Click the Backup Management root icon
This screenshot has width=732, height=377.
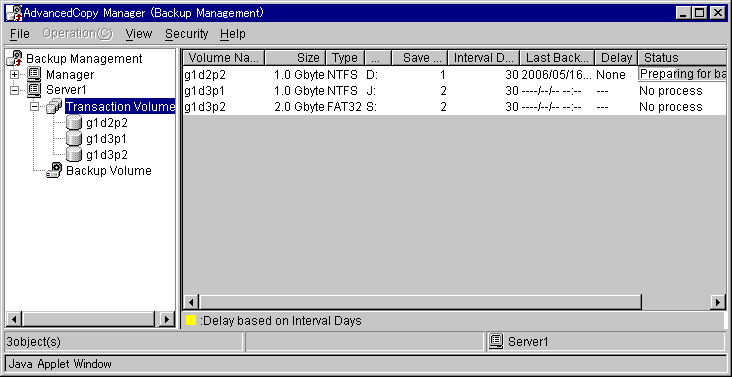click(15, 58)
